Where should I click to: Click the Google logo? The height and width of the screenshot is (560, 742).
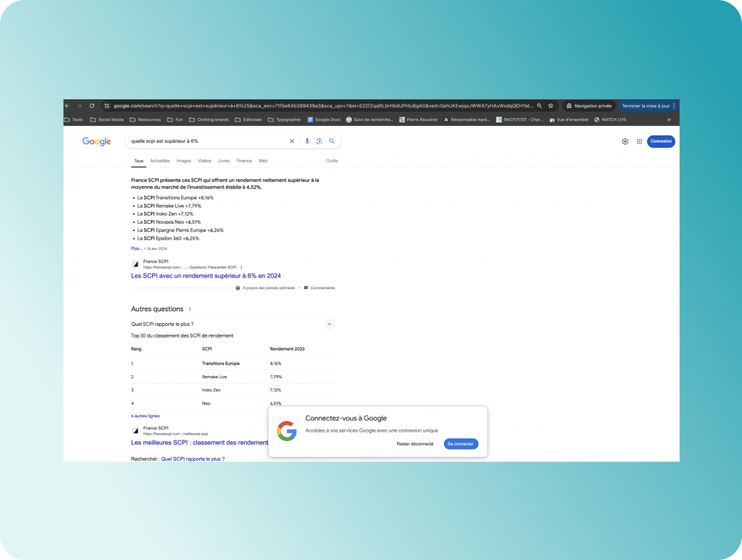pyautogui.click(x=96, y=142)
